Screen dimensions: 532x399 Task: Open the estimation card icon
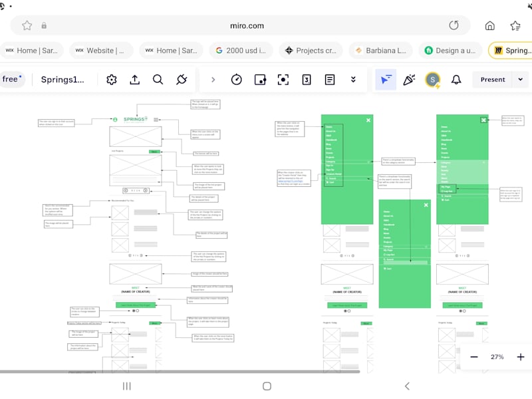coord(307,80)
